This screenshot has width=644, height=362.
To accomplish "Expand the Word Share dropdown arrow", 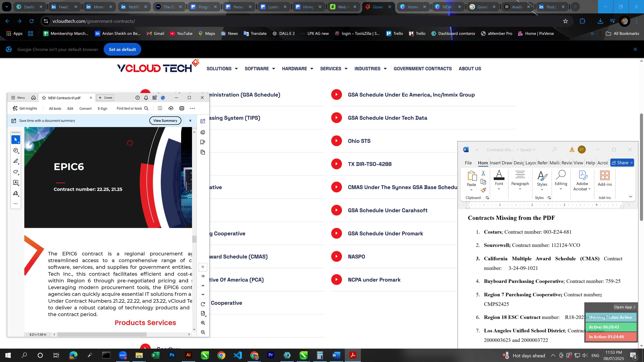I will click(631, 163).
